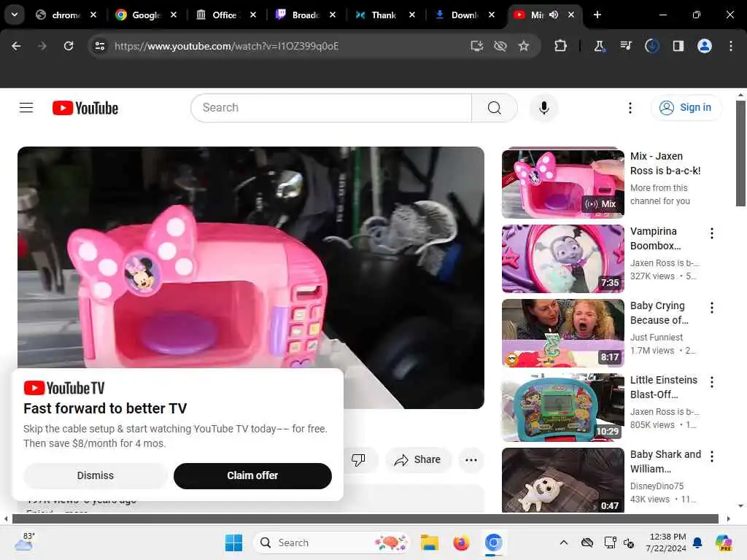The width and height of the screenshot is (747, 560).
Task: Click the vertical page scrollbar thumb
Action: 740,153
